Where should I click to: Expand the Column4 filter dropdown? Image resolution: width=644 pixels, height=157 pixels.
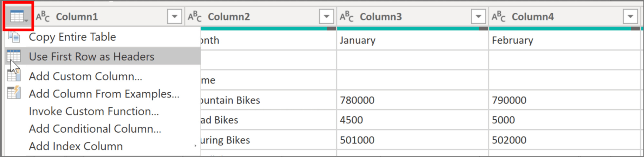coord(630,16)
